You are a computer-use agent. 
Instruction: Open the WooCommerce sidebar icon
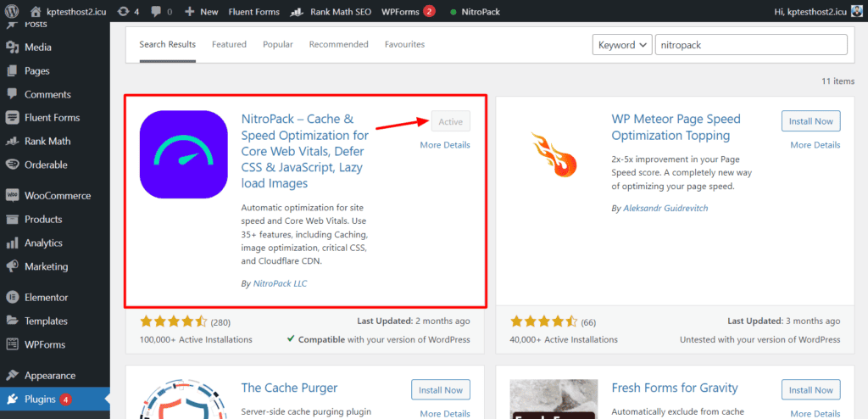click(13, 195)
